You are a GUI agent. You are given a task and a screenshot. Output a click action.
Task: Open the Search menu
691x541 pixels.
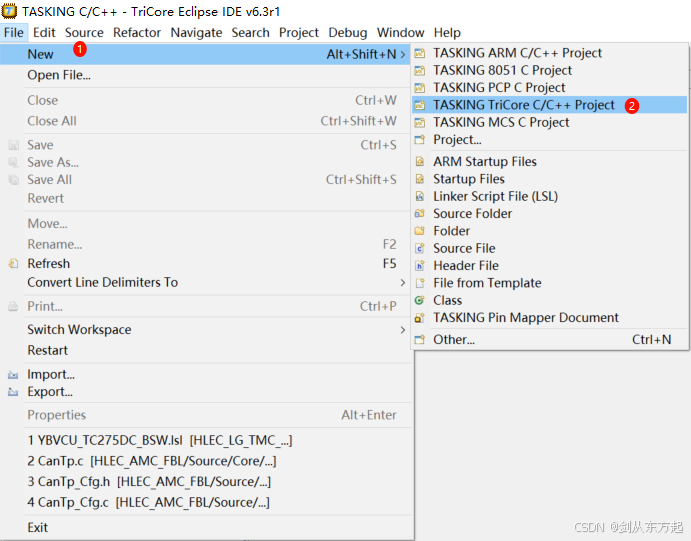click(251, 33)
